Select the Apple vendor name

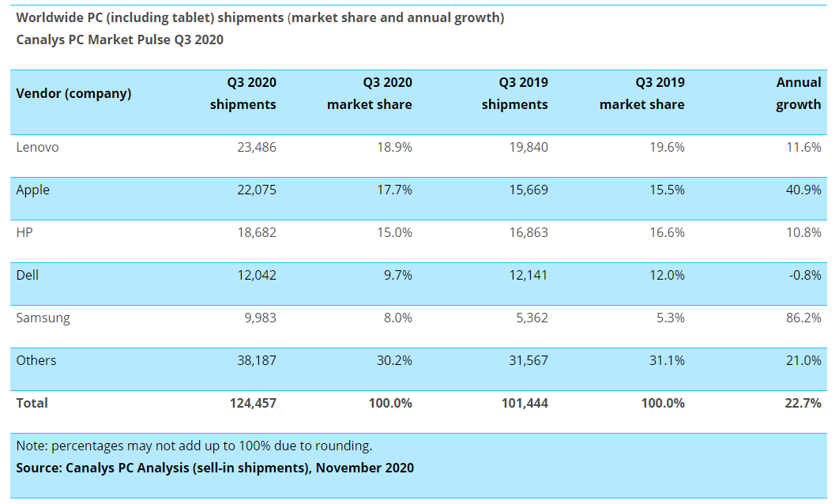32,190
